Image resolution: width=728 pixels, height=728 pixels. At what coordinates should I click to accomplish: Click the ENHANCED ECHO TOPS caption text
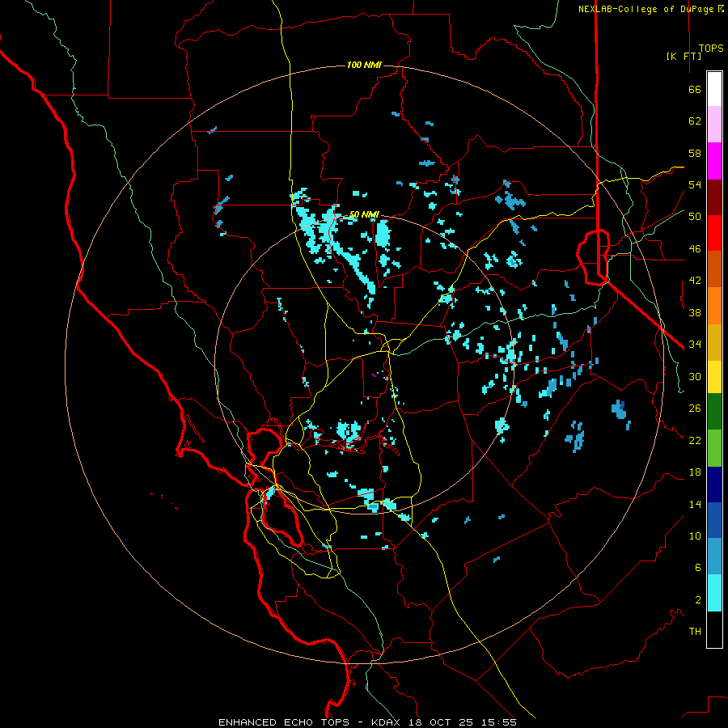283,722
